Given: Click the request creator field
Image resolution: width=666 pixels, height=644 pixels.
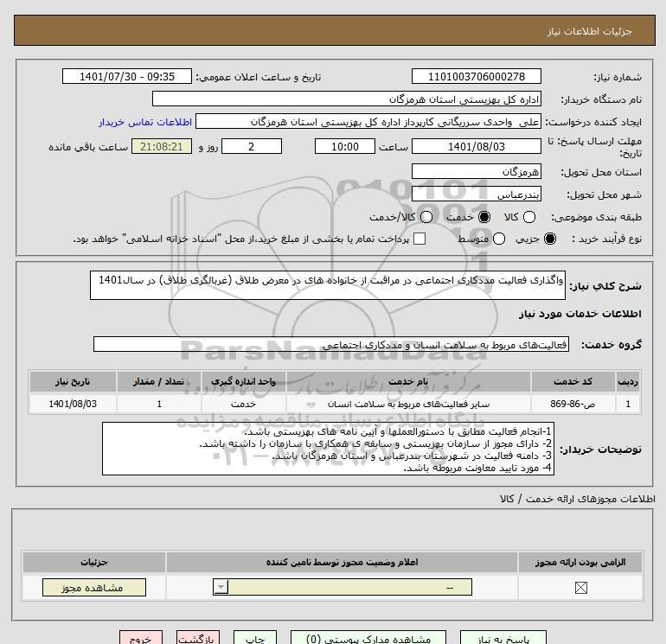Looking at the screenshot, I should (368, 122).
